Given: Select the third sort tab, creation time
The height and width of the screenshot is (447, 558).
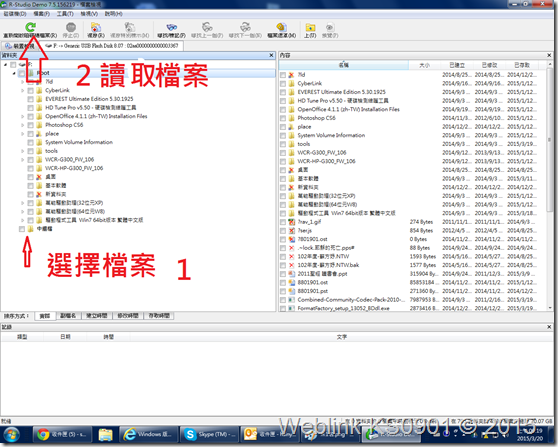Looking at the screenshot, I should click(97, 316).
